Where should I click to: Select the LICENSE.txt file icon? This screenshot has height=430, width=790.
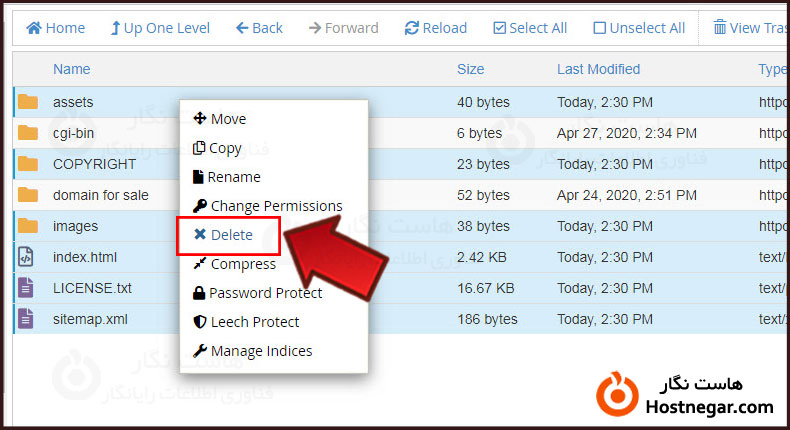tap(27, 288)
